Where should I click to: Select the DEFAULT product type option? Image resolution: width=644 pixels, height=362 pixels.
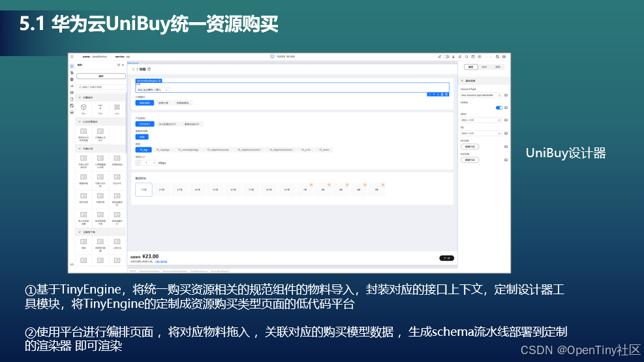point(145,124)
